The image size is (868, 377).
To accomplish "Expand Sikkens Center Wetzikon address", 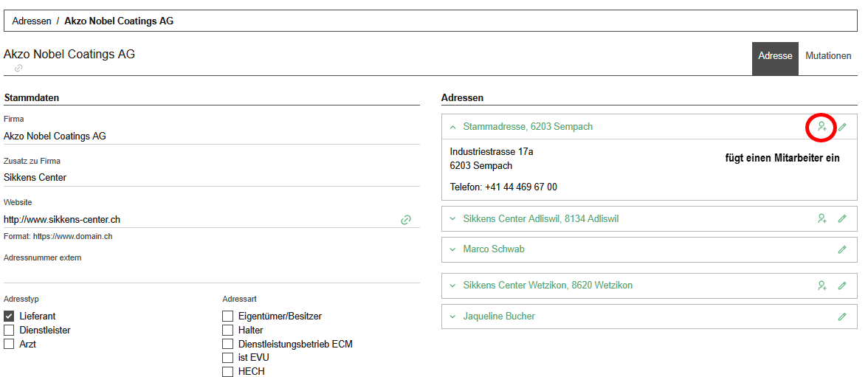I will click(453, 286).
